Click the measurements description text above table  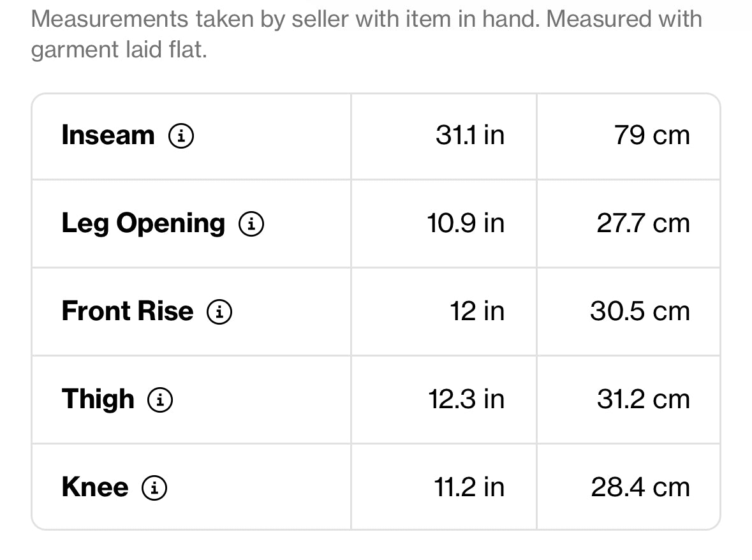coord(366,34)
